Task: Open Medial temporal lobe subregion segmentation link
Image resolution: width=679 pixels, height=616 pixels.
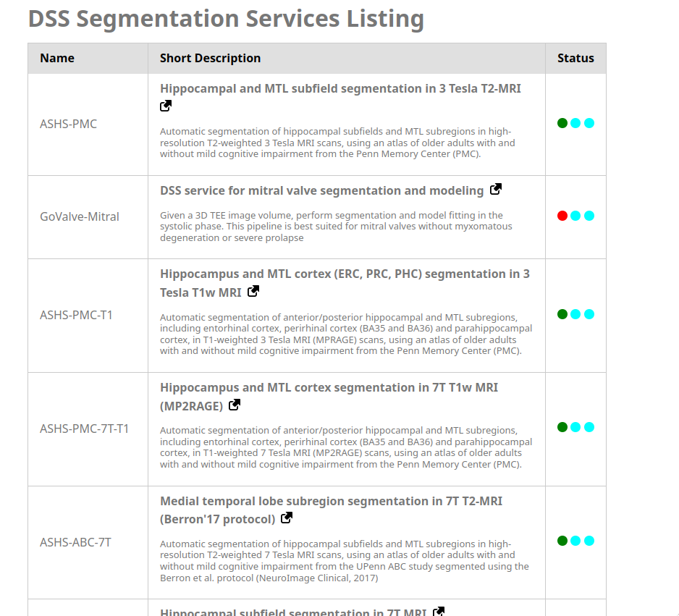Action: tap(331, 501)
